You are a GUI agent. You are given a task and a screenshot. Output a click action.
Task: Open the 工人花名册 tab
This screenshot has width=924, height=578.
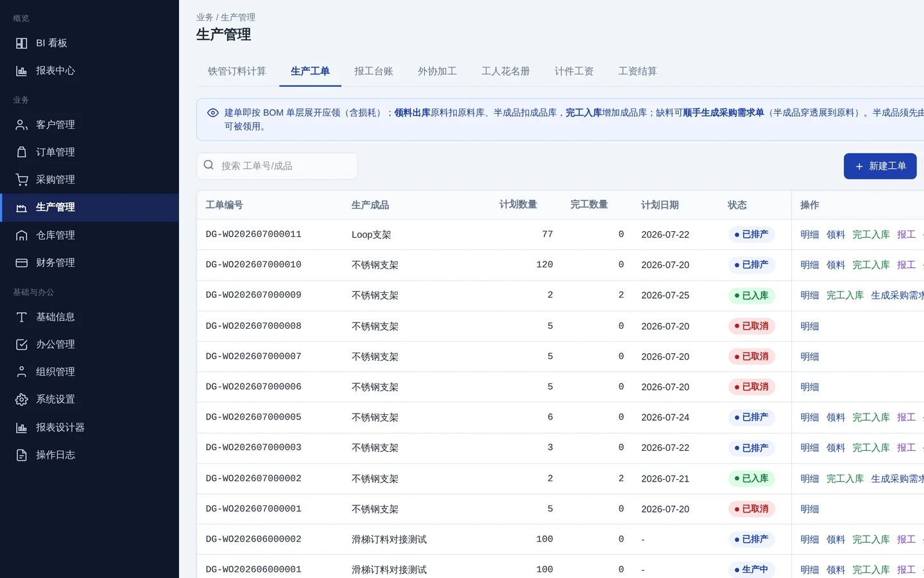pos(506,71)
